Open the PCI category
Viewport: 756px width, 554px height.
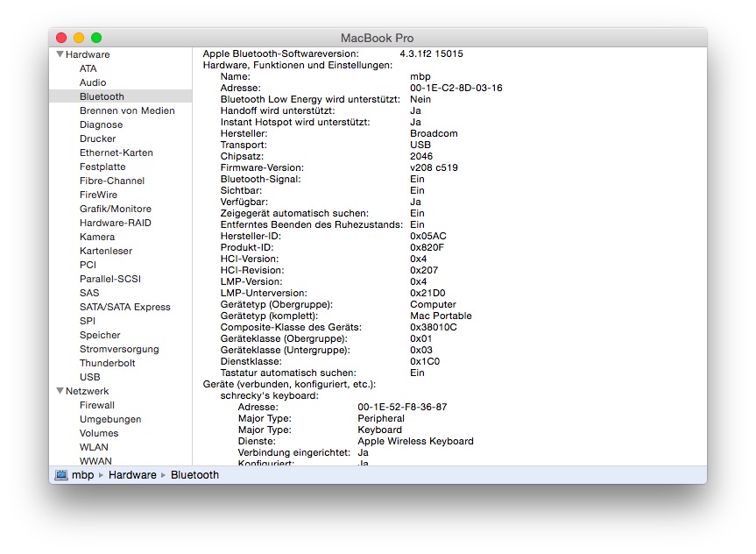point(88,265)
